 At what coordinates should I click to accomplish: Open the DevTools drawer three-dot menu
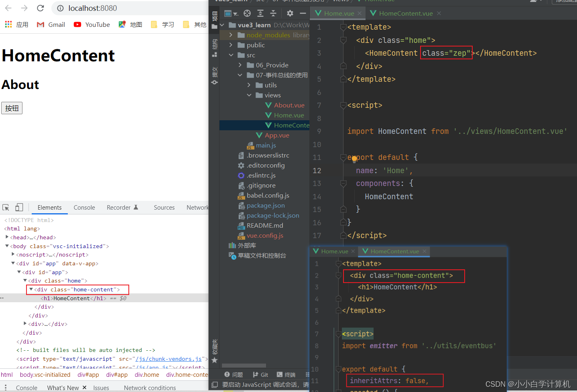6,388
